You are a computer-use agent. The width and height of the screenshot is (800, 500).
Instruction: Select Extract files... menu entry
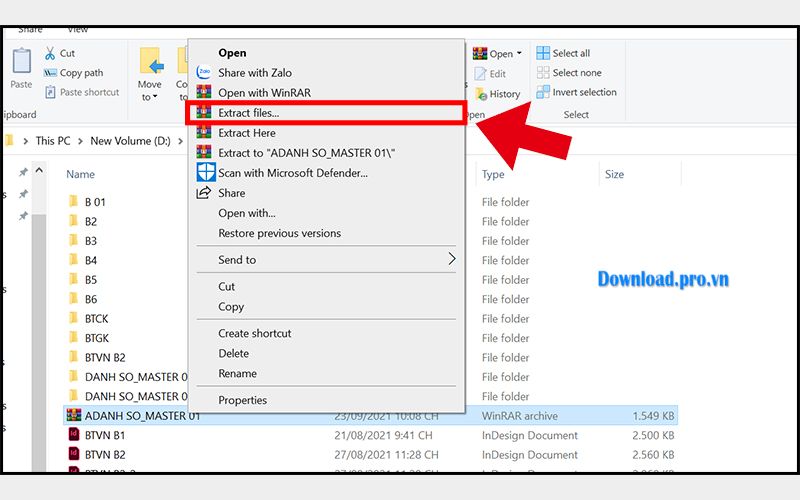[326, 113]
